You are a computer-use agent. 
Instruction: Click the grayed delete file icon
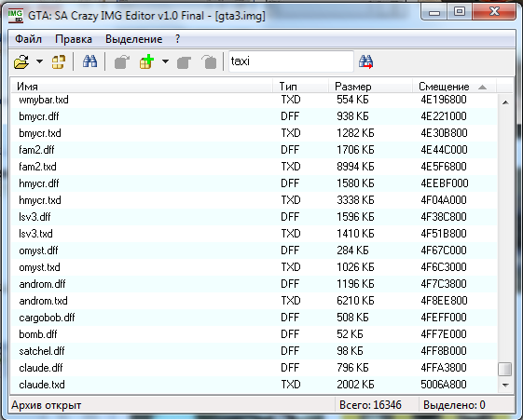(x=209, y=62)
